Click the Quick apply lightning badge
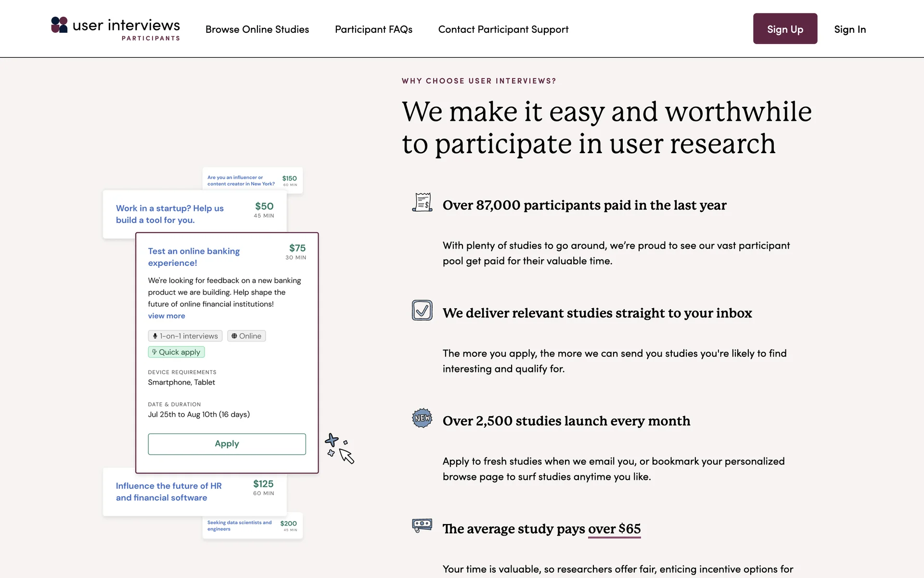 (x=176, y=352)
